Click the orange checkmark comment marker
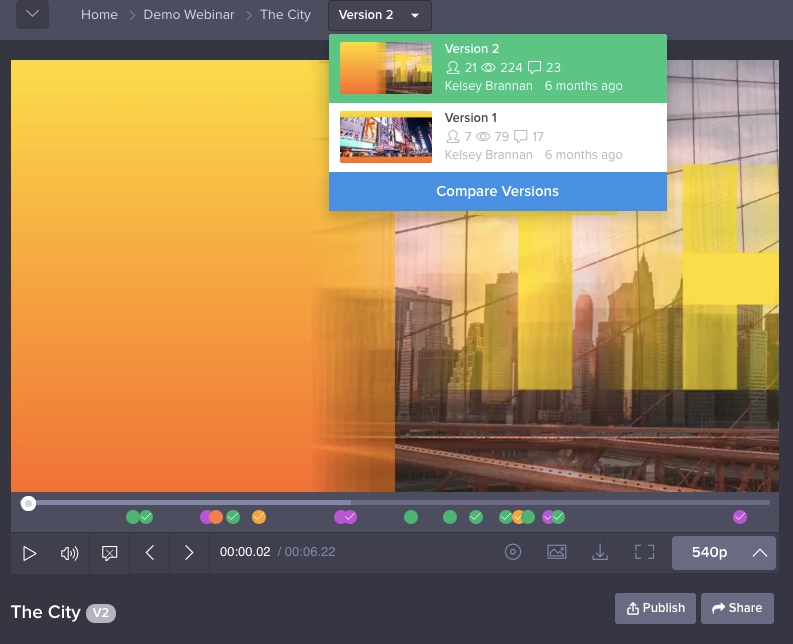Screen dimensions: 793x644 259,517
